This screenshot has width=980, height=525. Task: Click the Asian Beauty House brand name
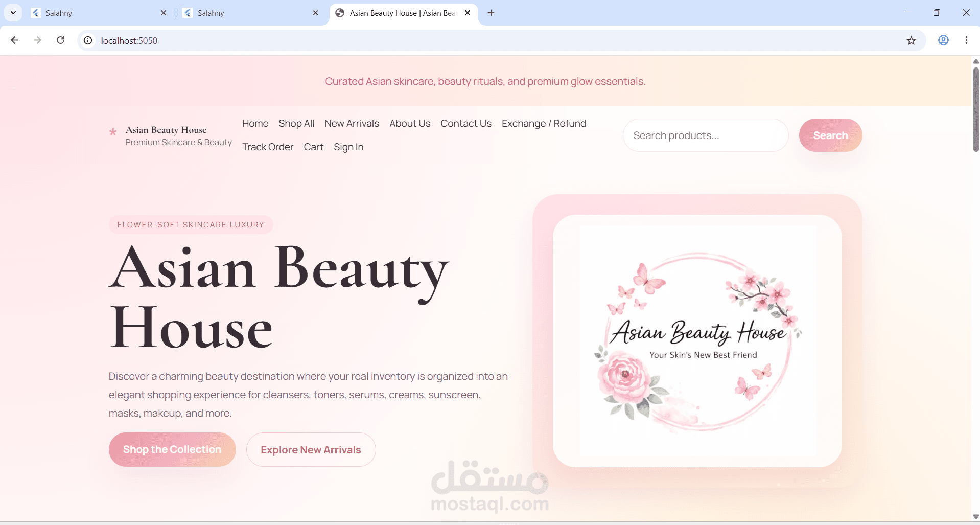point(166,130)
